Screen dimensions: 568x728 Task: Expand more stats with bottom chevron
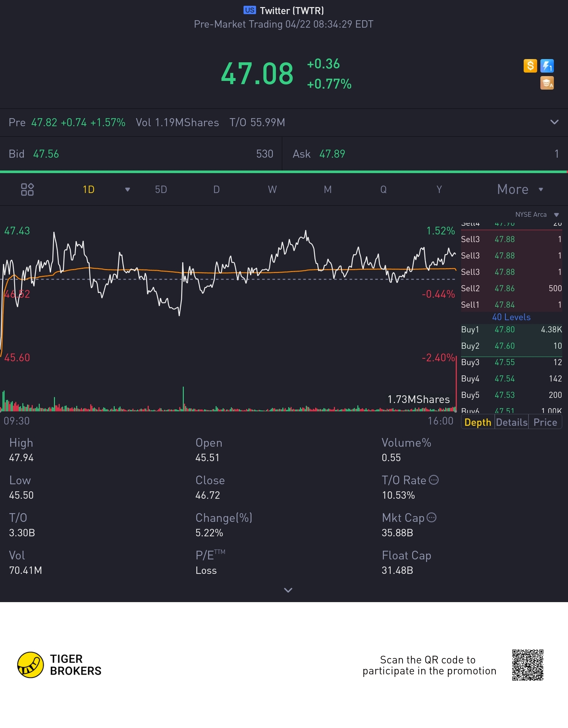[288, 590]
